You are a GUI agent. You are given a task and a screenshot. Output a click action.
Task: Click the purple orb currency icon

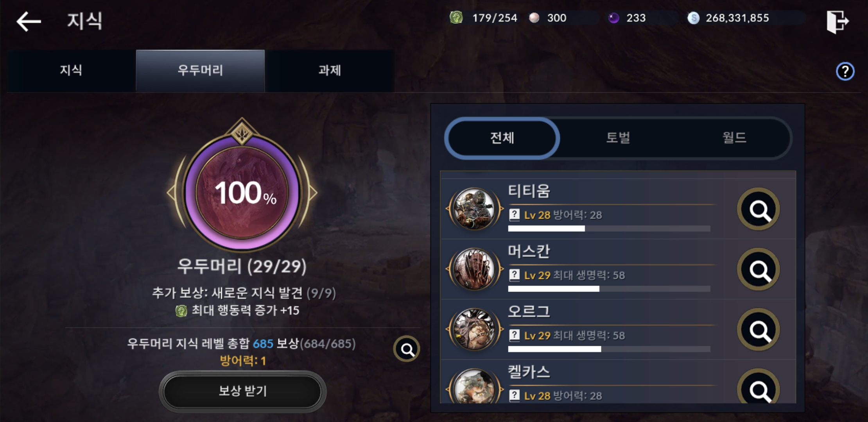tap(613, 18)
